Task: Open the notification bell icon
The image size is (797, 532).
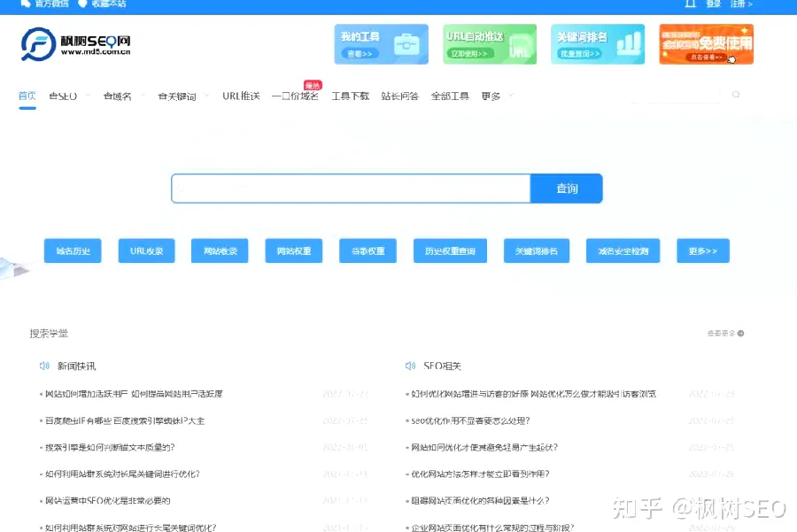Action: pyautogui.click(x=690, y=3)
